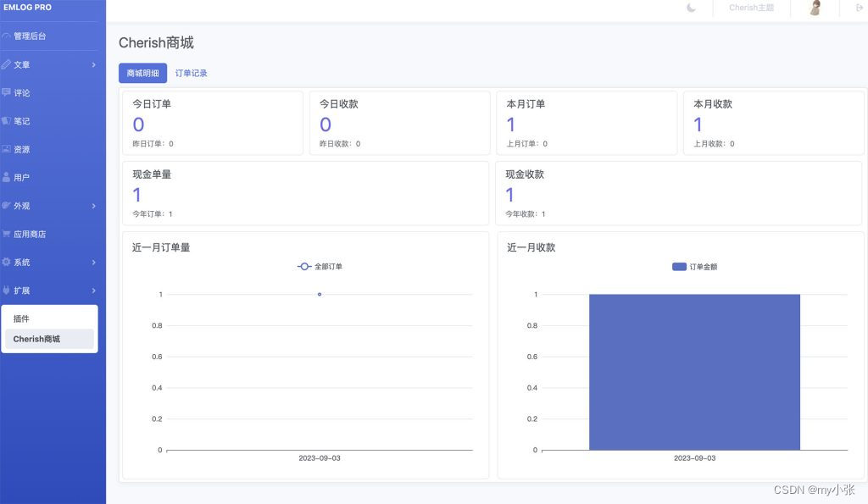Viewport: 868px width, 504px height.
Task: Click the 本月订单 card value
Action: pos(511,125)
